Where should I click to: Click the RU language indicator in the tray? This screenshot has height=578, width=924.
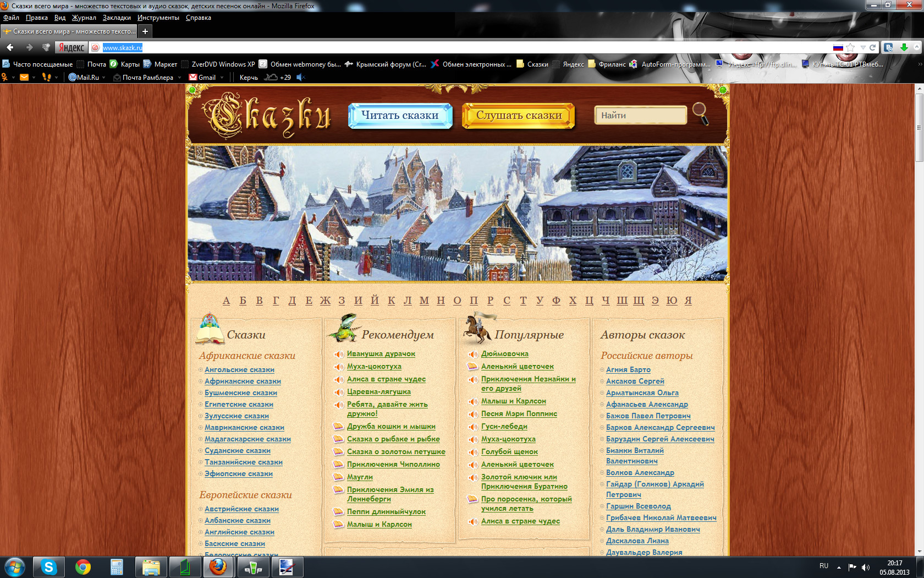(x=824, y=566)
